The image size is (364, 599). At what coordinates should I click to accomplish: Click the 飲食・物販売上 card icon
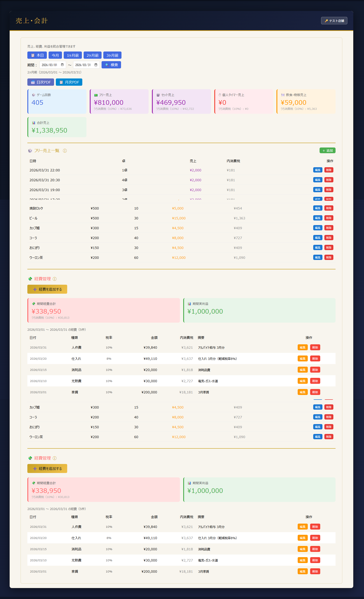283,95
